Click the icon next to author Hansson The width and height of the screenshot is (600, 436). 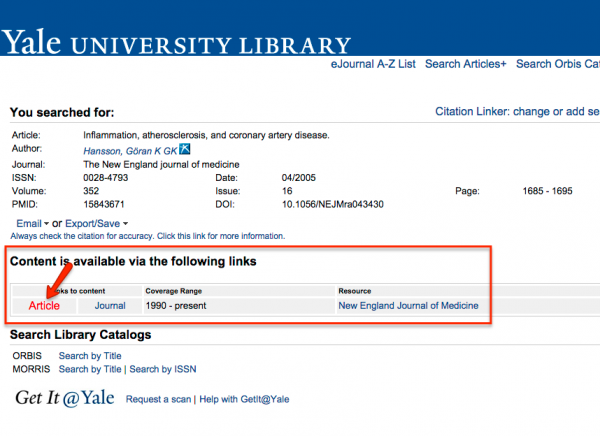click(185, 149)
